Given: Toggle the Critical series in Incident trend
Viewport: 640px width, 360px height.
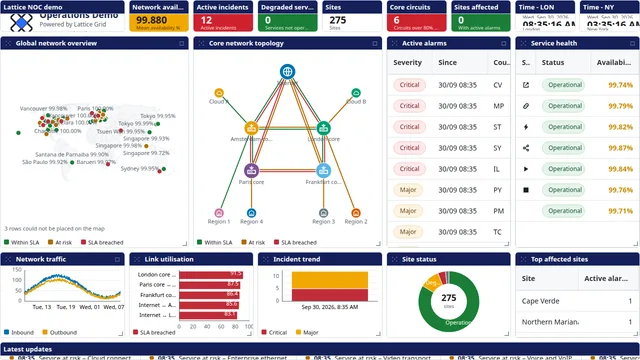Looking at the screenshot, I should click(x=274, y=332).
